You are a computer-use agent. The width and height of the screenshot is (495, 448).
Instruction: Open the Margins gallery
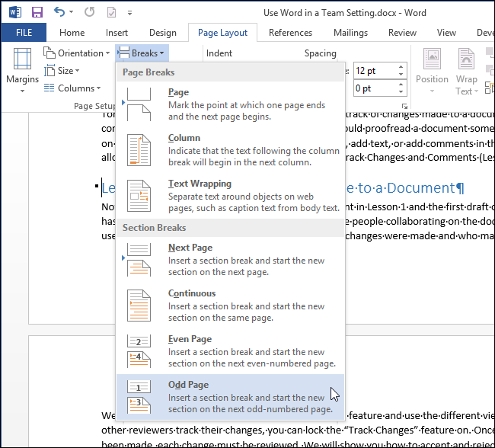point(22,70)
